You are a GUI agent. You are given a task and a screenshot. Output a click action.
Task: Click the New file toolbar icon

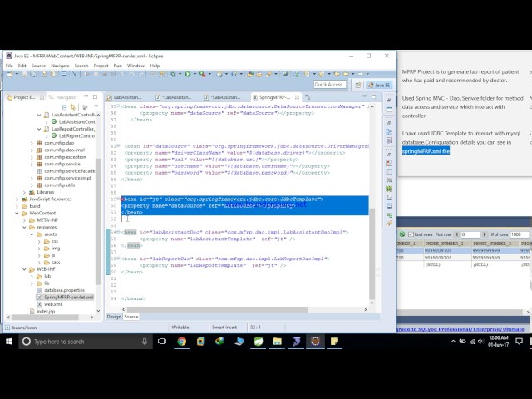point(9,74)
